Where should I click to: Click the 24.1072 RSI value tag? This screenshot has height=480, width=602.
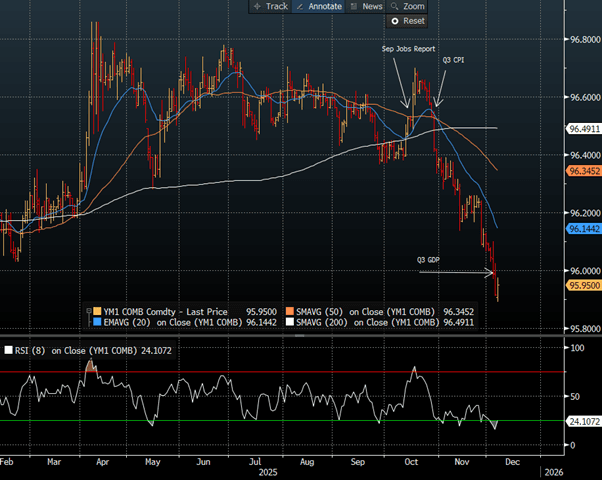click(x=582, y=422)
